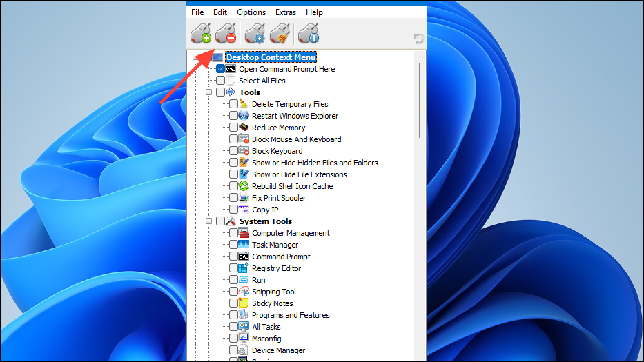Screen dimensions: 644x362
Task: Select the Device Manager entry
Action: tap(278, 350)
